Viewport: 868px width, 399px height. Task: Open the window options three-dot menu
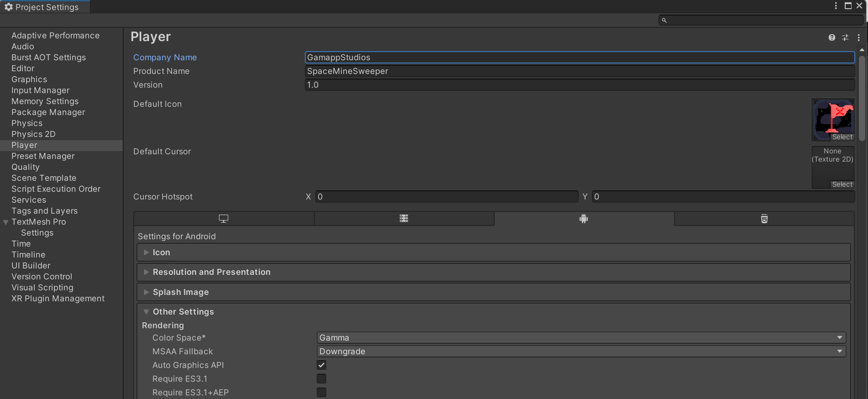point(836,6)
